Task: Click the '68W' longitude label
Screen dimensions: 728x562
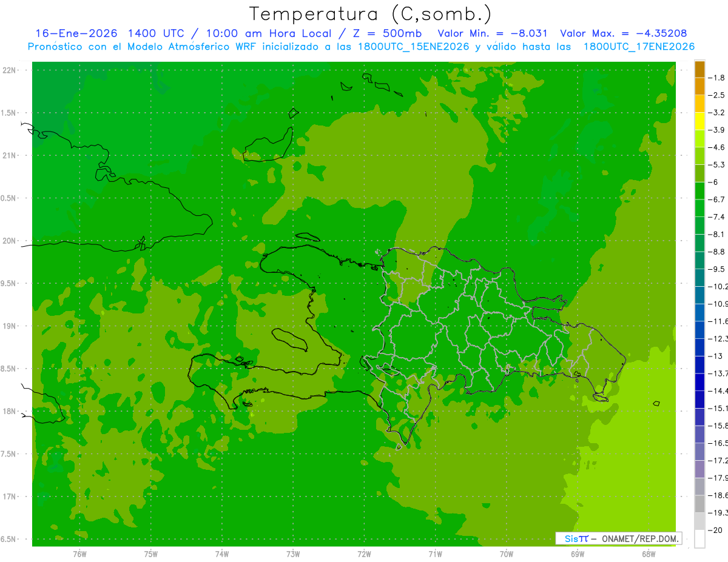Action: click(649, 554)
